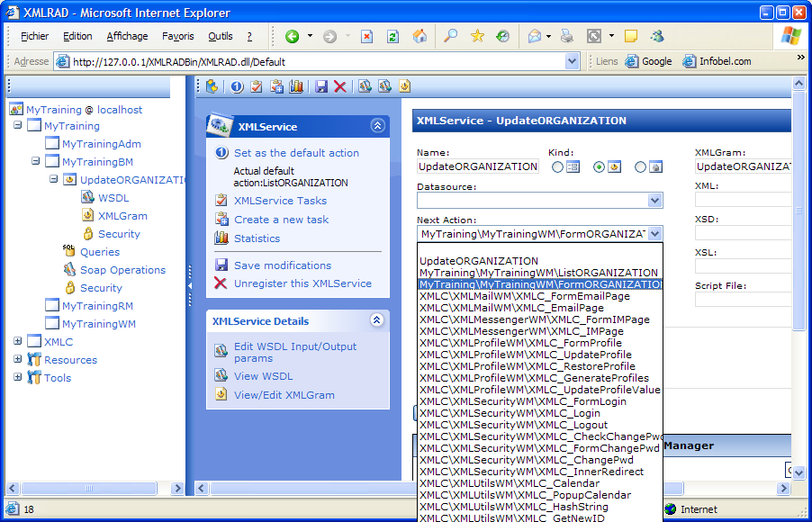812x522 pixels.
Task: Click the statistics bar chart toolbar icon
Action: 295,86
